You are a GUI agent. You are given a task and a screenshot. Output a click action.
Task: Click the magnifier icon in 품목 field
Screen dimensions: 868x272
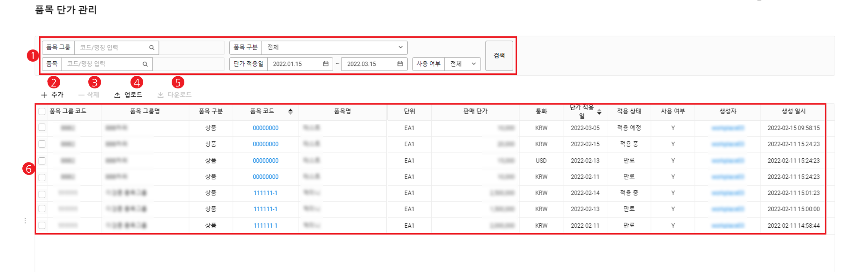coord(145,64)
